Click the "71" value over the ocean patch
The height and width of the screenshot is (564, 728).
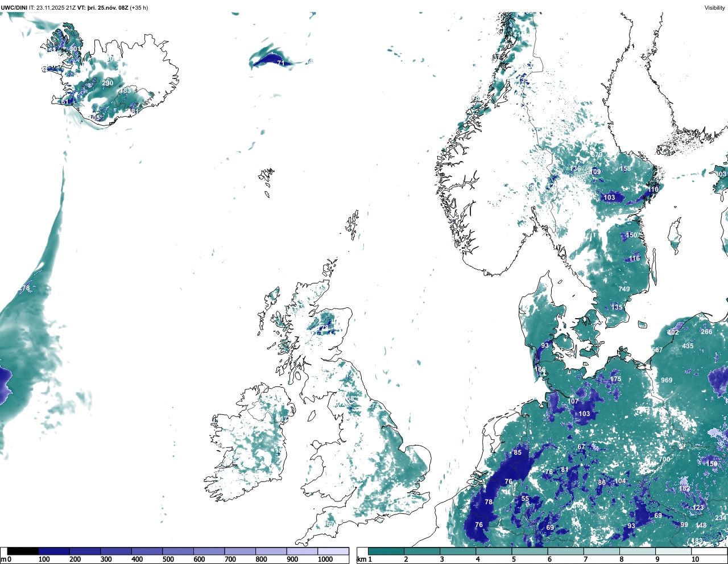[280, 63]
